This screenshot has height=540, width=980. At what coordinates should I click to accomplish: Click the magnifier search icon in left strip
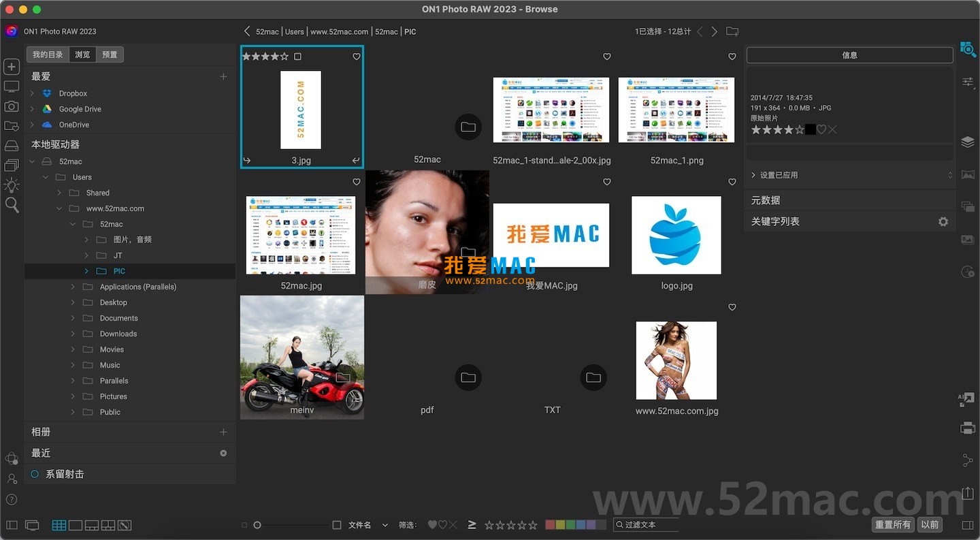(x=12, y=205)
